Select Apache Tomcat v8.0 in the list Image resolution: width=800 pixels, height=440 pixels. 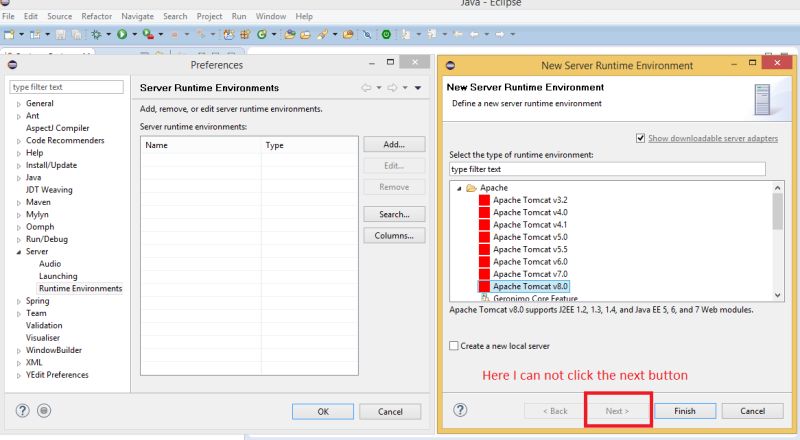(530, 286)
